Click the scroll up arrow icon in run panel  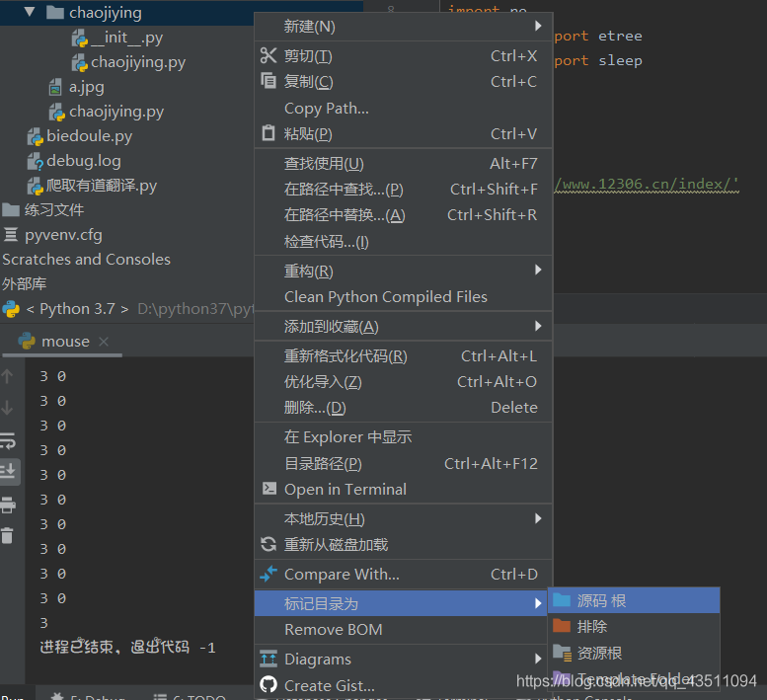7,376
